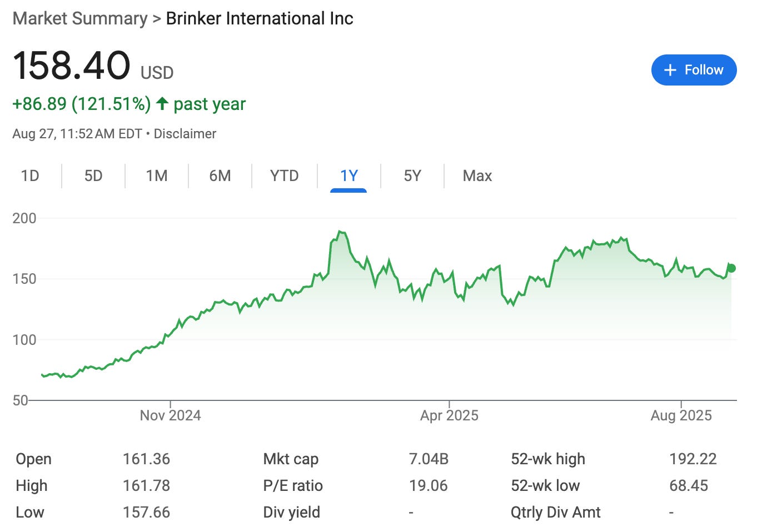Click the green current-price dot on chart
Screen dimensions: 757x532
click(731, 268)
